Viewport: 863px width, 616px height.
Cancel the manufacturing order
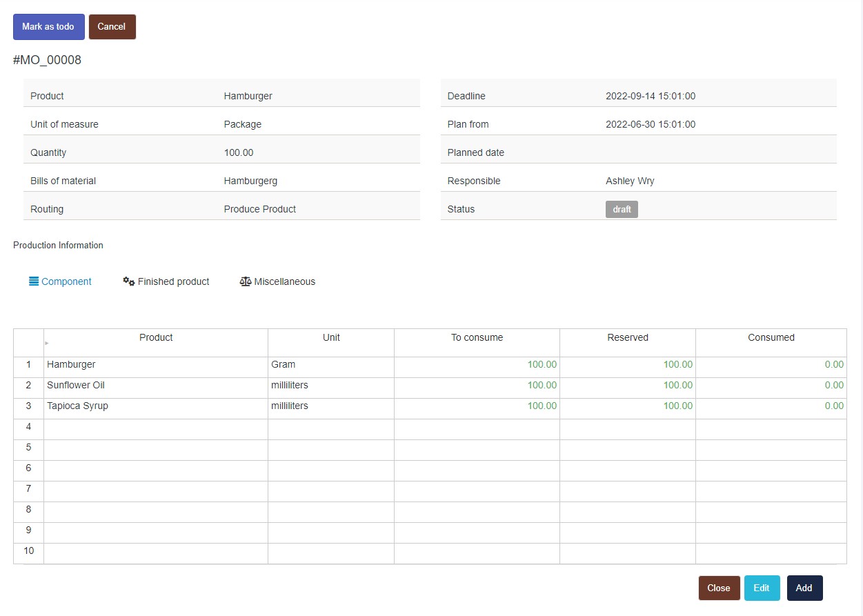click(x=112, y=27)
